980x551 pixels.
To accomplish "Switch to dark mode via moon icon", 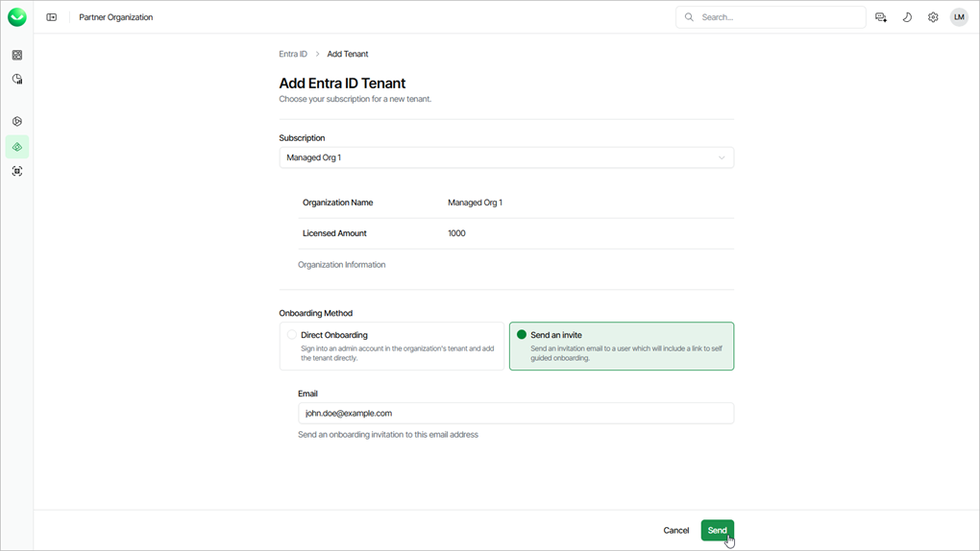I will [907, 17].
